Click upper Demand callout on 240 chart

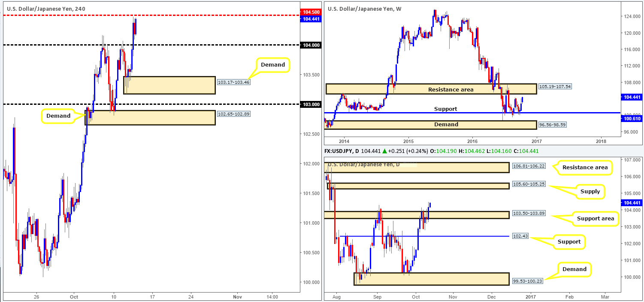point(273,65)
